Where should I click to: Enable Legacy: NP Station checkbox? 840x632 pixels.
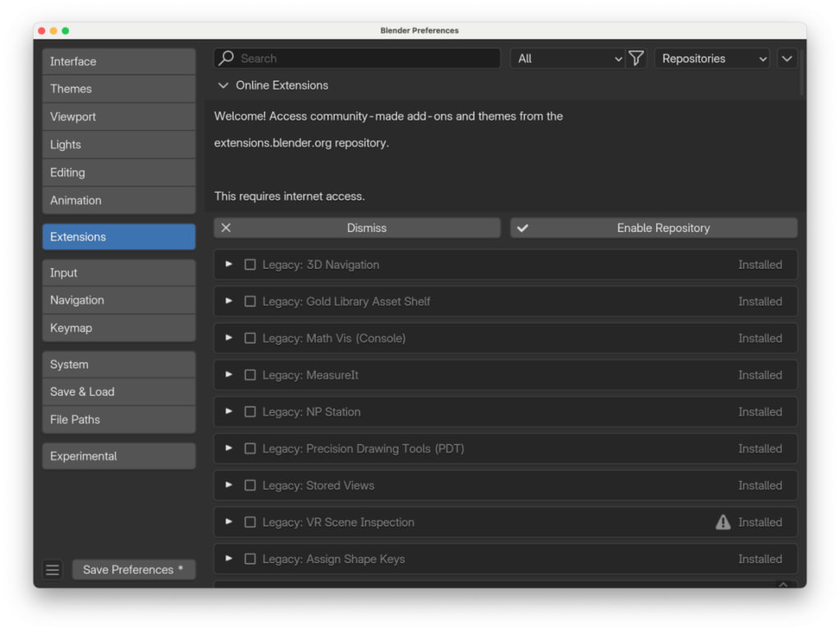pyautogui.click(x=249, y=411)
